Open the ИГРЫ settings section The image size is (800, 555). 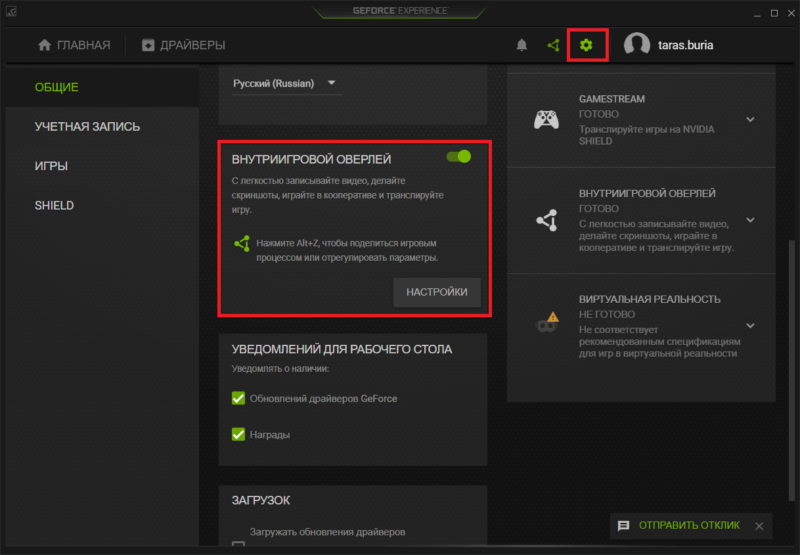[51, 166]
